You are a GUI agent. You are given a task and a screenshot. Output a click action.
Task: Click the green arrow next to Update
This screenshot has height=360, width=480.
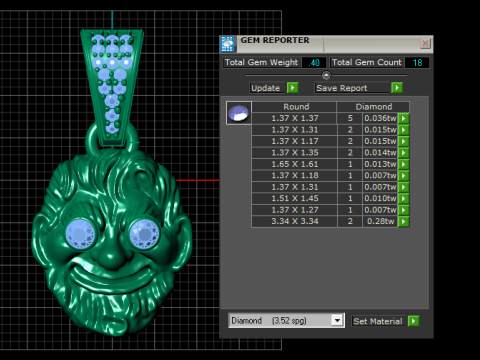(292, 88)
